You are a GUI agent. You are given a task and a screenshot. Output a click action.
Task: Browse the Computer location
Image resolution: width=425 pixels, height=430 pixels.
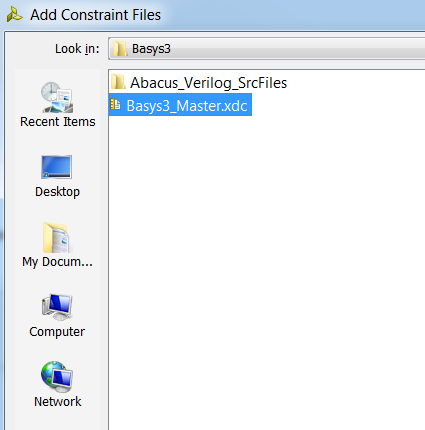click(x=57, y=316)
